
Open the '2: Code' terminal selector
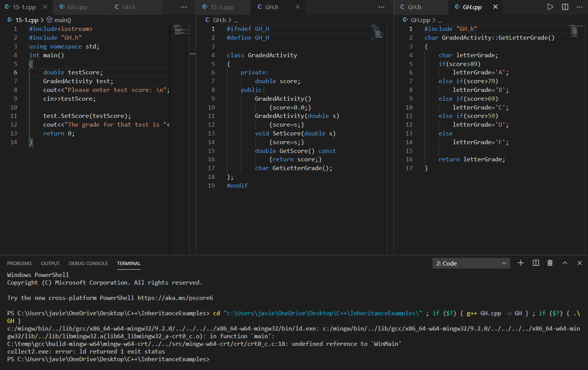(x=471, y=263)
